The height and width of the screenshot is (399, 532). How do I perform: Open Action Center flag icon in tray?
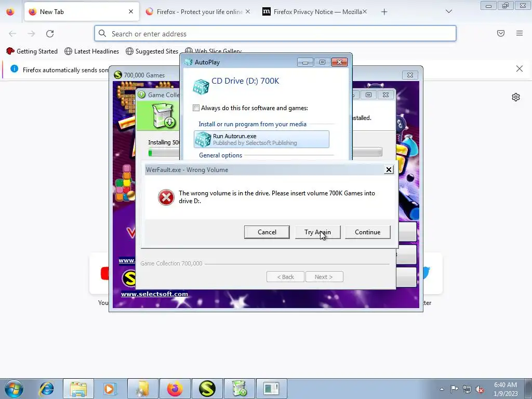[454, 389]
